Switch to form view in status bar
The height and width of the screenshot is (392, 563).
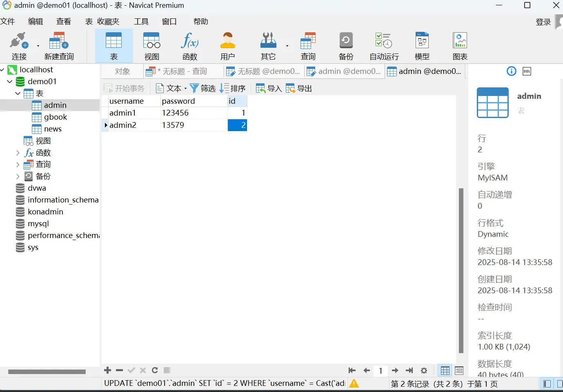coord(459,370)
